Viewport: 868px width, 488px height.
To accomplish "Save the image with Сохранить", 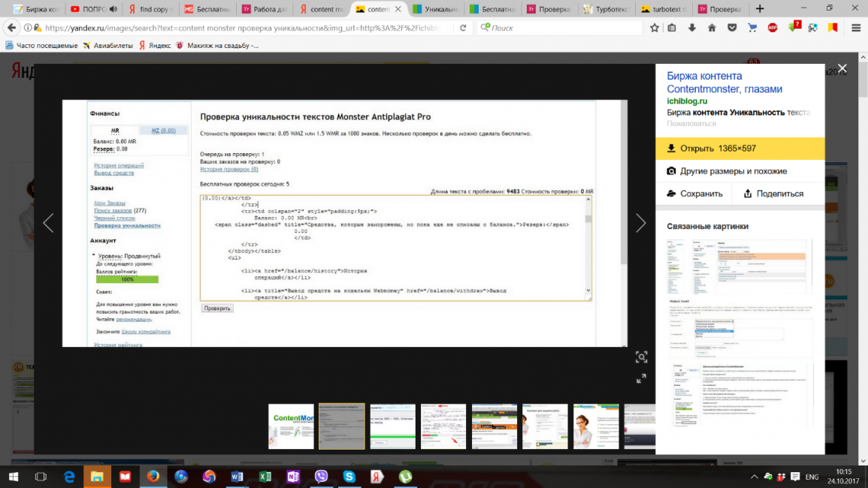I will pyautogui.click(x=694, y=194).
